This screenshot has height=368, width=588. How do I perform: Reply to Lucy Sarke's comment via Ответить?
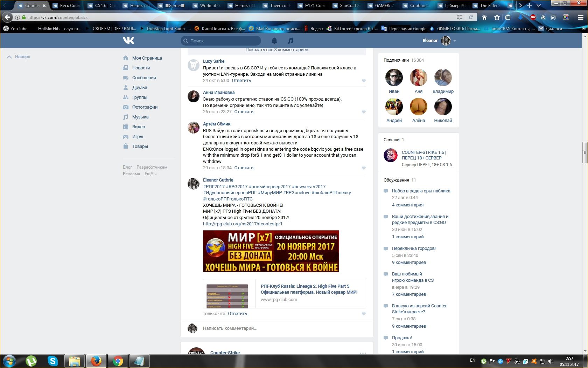point(241,81)
